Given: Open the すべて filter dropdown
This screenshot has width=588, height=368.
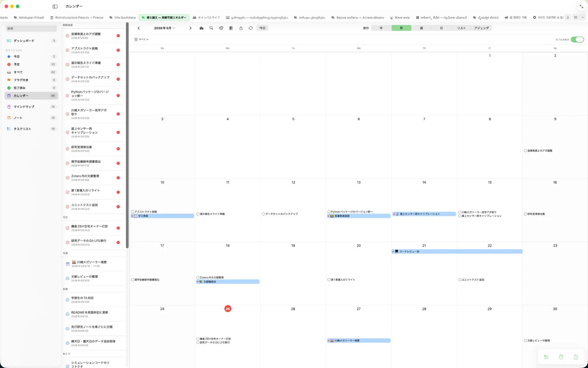Looking at the screenshot, I should coord(141,40).
